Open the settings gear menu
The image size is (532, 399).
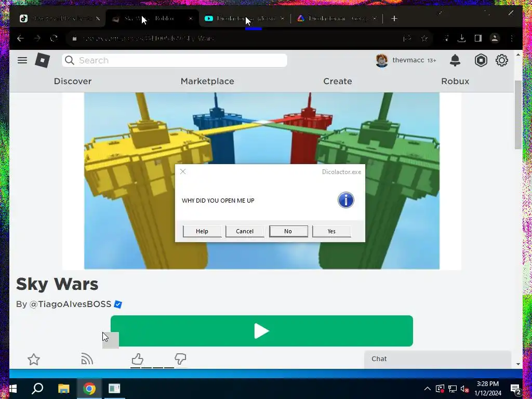coord(501,60)
